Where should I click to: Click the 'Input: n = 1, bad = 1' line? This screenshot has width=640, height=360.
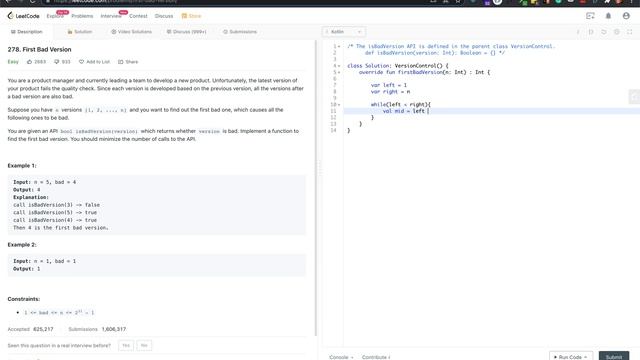pos(44,261)
